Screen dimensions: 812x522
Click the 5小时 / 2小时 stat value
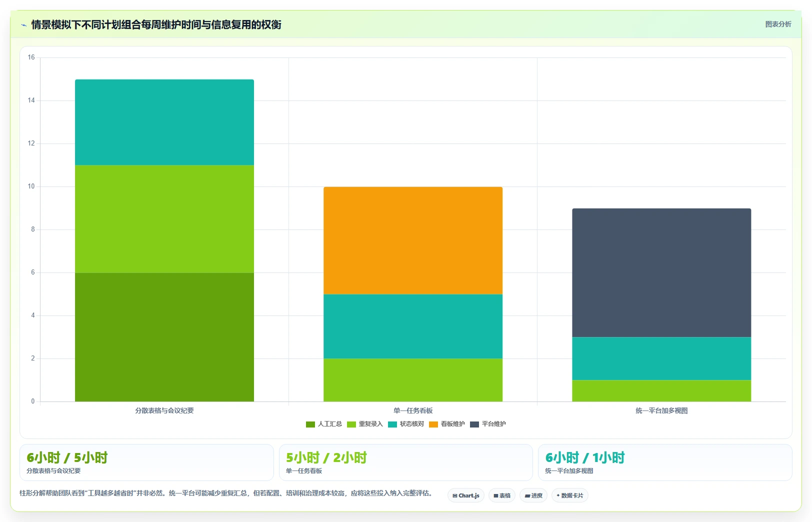click(x=326, y=457)
